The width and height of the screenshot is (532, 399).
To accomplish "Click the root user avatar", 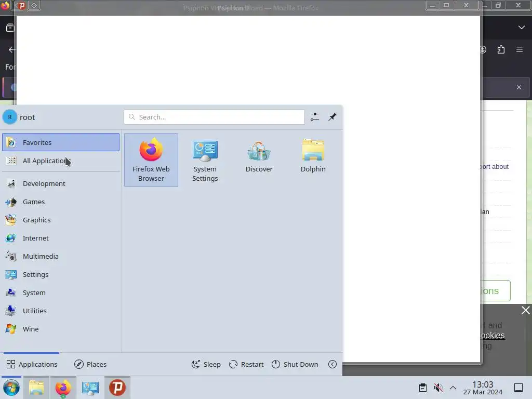I will click(x=10, y=117).
